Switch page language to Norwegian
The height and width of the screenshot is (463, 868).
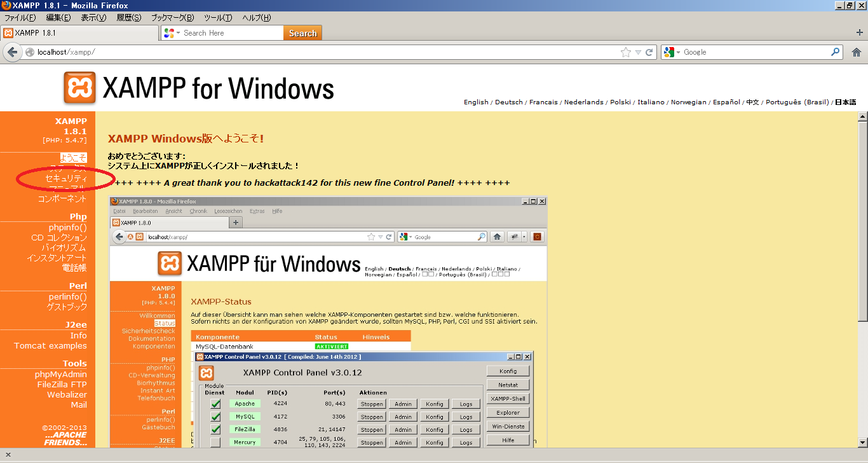[688, 102]
